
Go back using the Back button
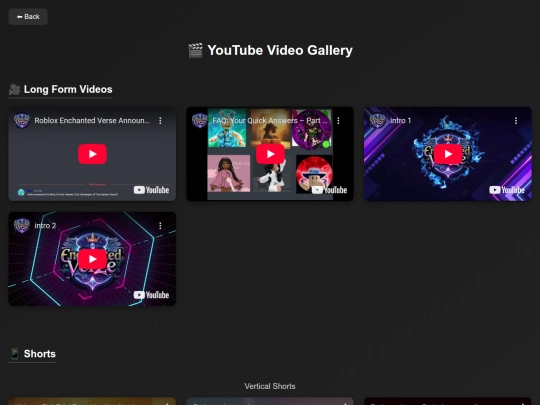pyautogui.click(x=28, y=17)
